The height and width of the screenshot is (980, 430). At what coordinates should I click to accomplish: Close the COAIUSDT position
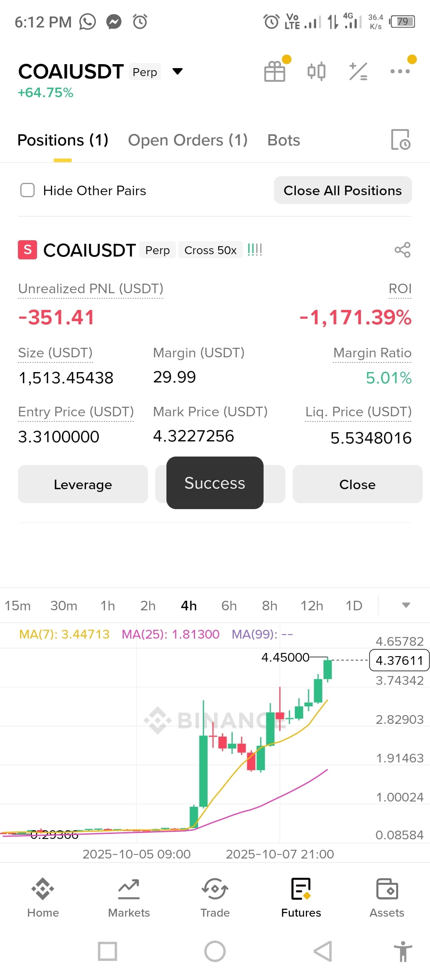pos(357,484)
